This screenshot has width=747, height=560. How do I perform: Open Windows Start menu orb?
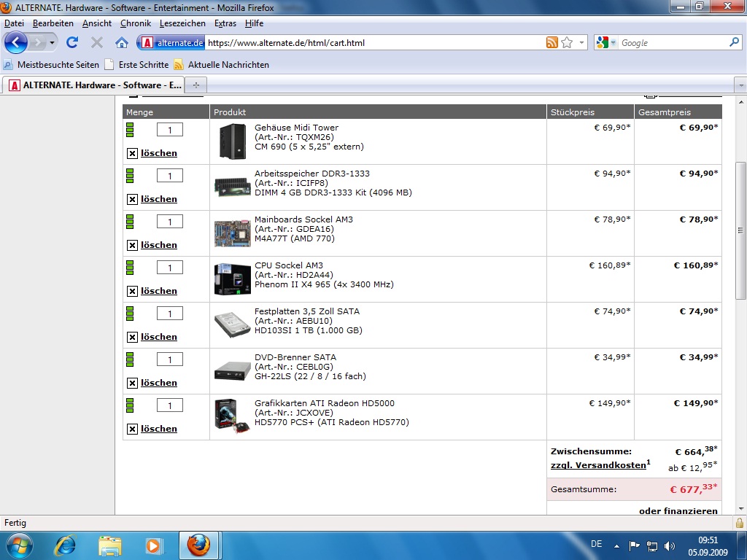19,545
